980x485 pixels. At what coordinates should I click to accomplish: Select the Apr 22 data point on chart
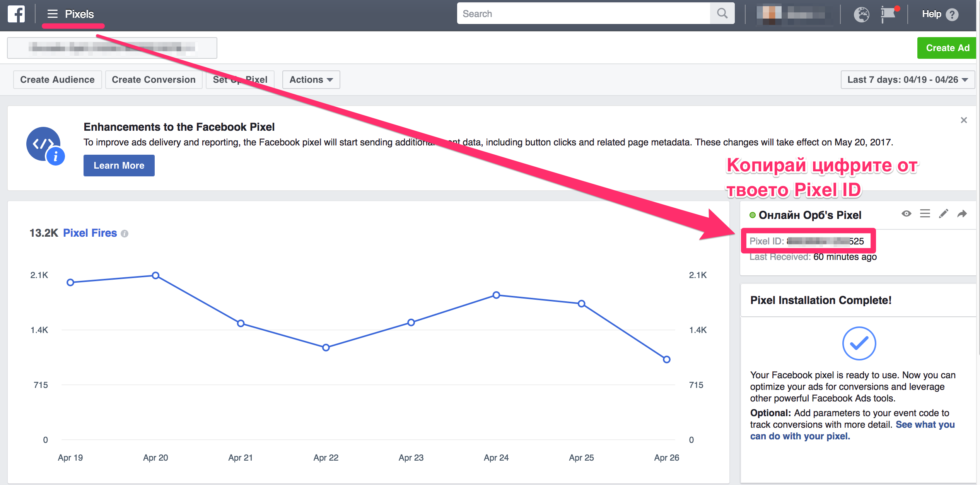(326, 347)
